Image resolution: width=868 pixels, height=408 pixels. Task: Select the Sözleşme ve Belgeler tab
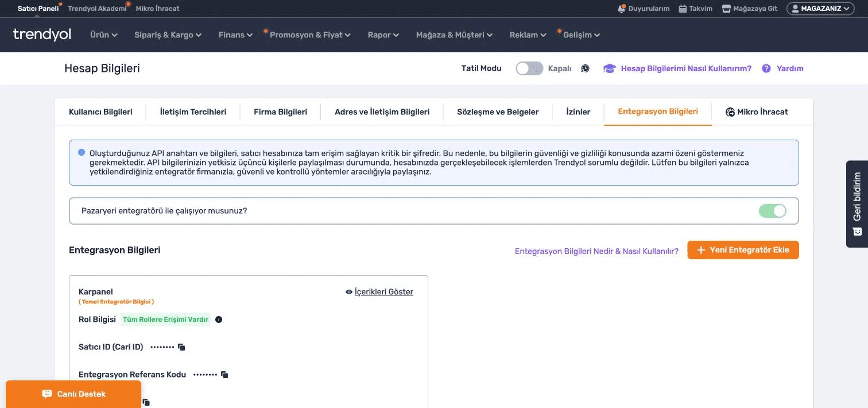[x=498, y=112]
